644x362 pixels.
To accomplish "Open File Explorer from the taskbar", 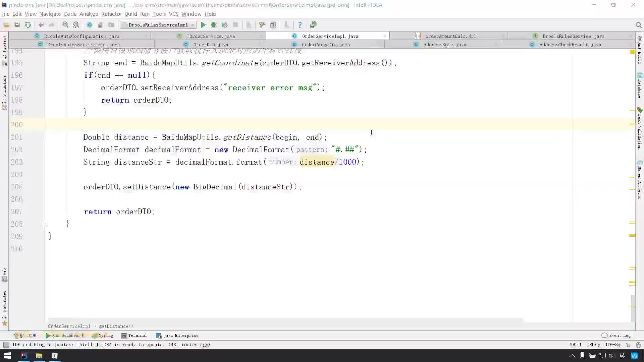I will [39, 356].
